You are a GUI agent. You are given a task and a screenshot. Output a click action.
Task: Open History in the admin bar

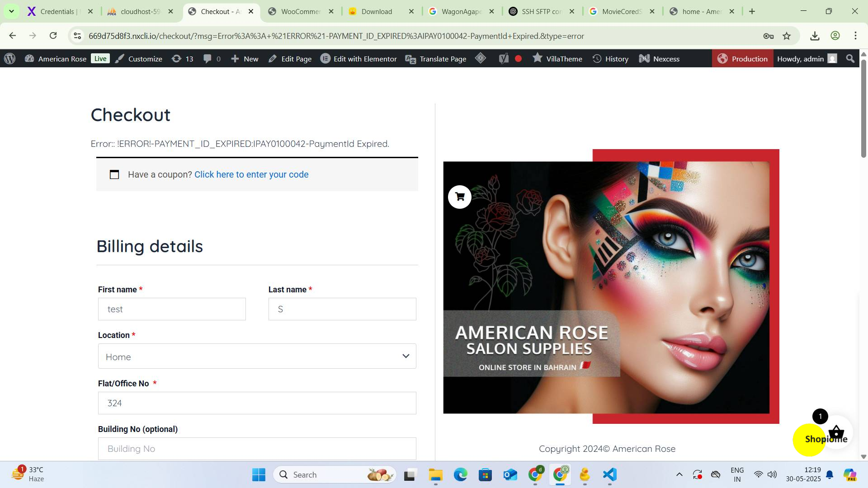[610, 59]
